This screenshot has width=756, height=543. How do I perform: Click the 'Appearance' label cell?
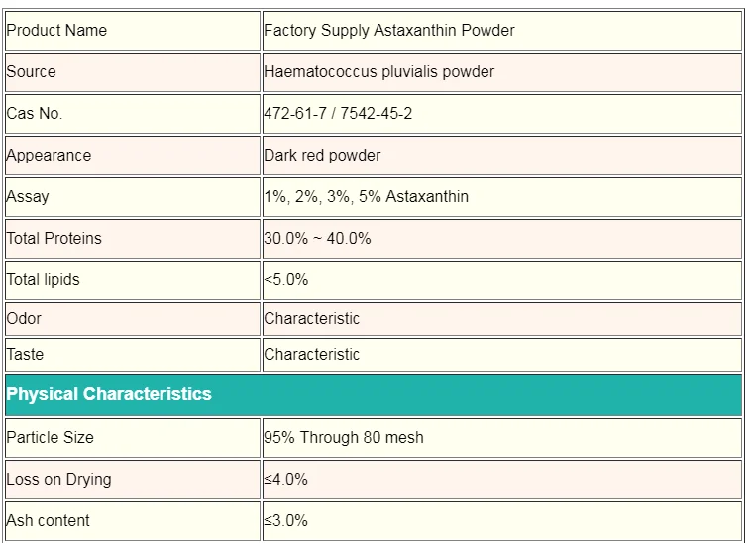(x=49, y=155)
